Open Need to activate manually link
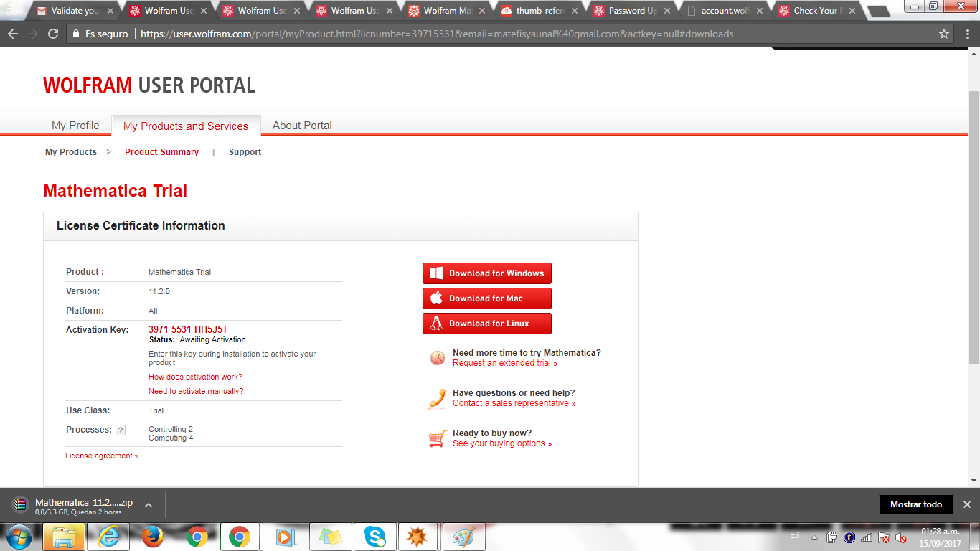 196,391
